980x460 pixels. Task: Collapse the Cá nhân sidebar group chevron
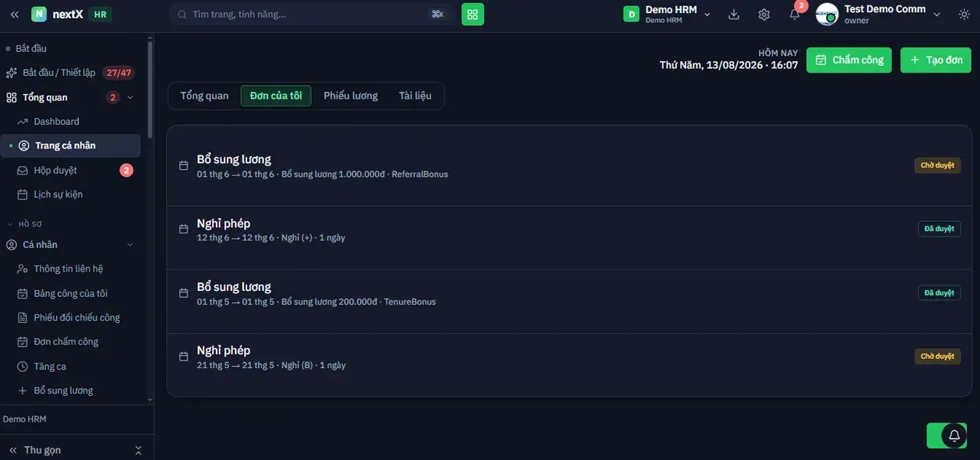130,245
